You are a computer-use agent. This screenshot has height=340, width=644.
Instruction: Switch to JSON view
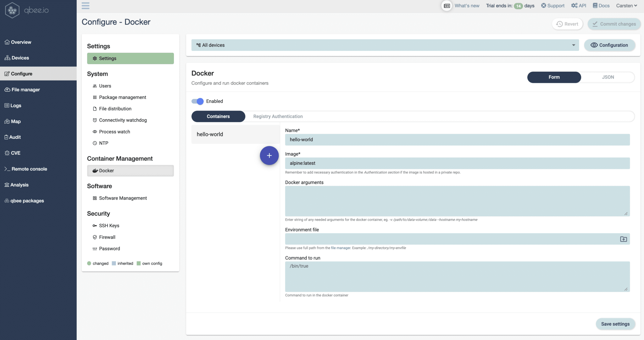click(x=608, y=77)
